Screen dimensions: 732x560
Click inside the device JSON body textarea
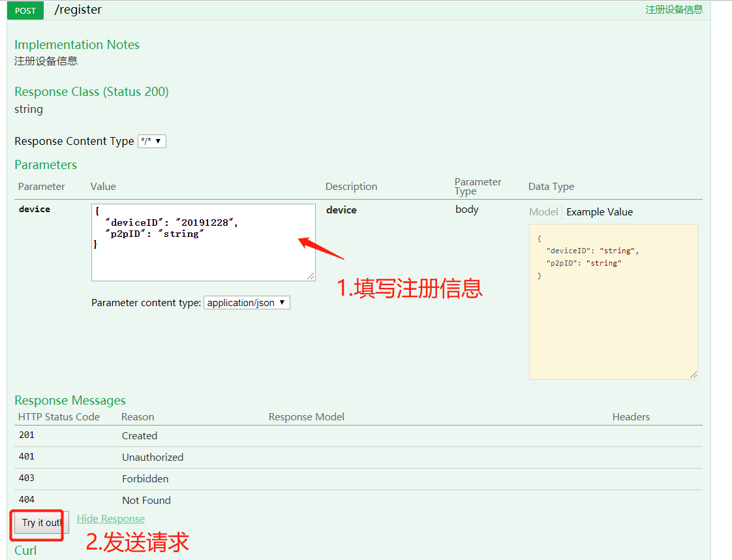tap(204, 242)
